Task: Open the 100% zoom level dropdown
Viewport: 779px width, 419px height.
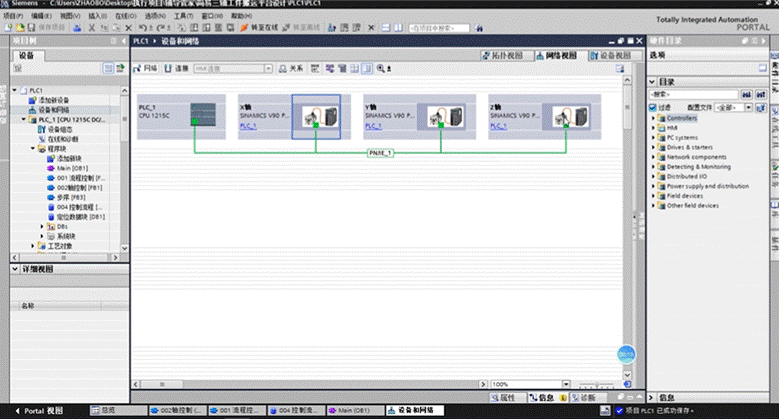Action: point(566,384)
